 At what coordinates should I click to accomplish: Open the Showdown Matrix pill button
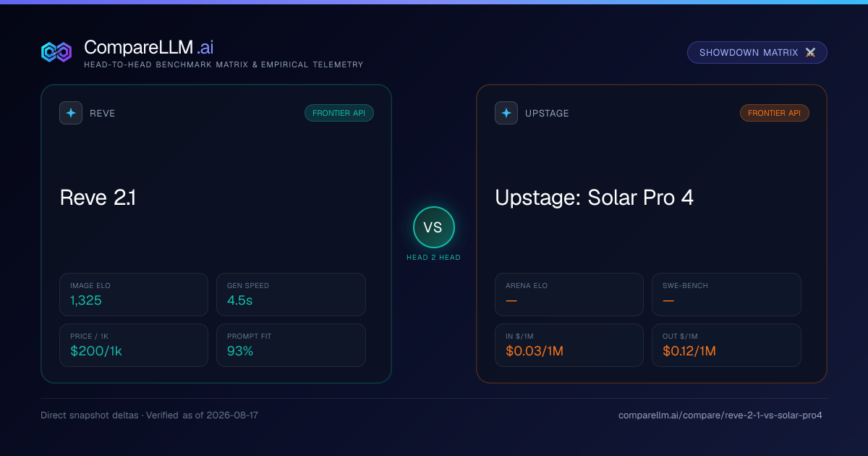pyautogui.click(x=757, y=53)
